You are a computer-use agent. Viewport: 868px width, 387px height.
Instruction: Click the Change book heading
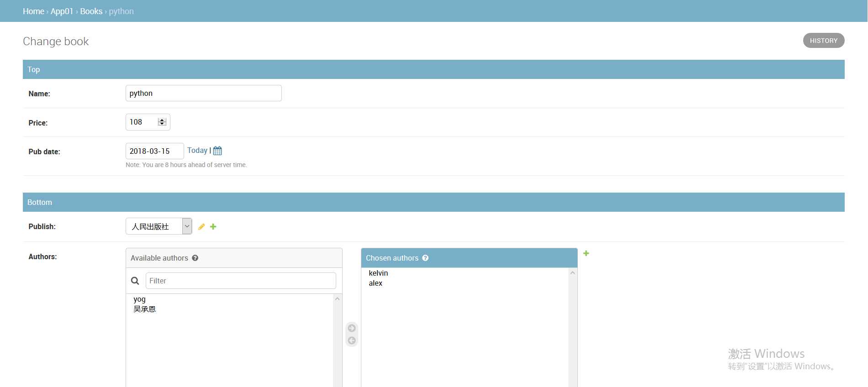(56, 42)
